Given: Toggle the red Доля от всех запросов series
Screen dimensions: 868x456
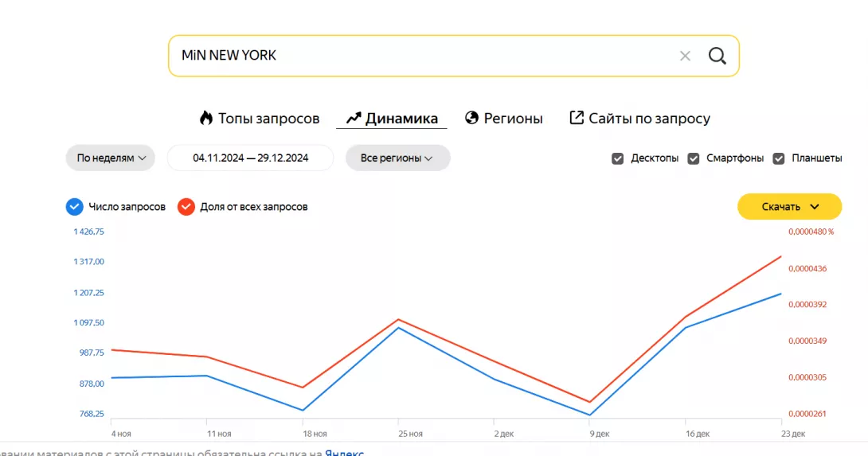Looking at the screenshot, I should pos(186,206).
